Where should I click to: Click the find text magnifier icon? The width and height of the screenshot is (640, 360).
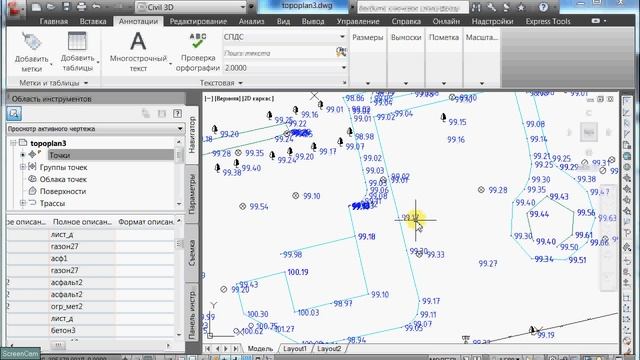(341, 52)
